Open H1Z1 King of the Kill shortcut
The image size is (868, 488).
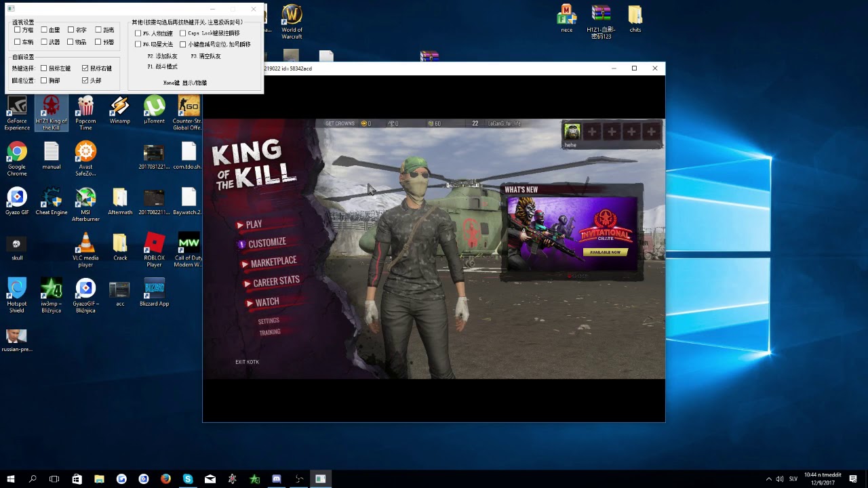[x=52, y=113]
